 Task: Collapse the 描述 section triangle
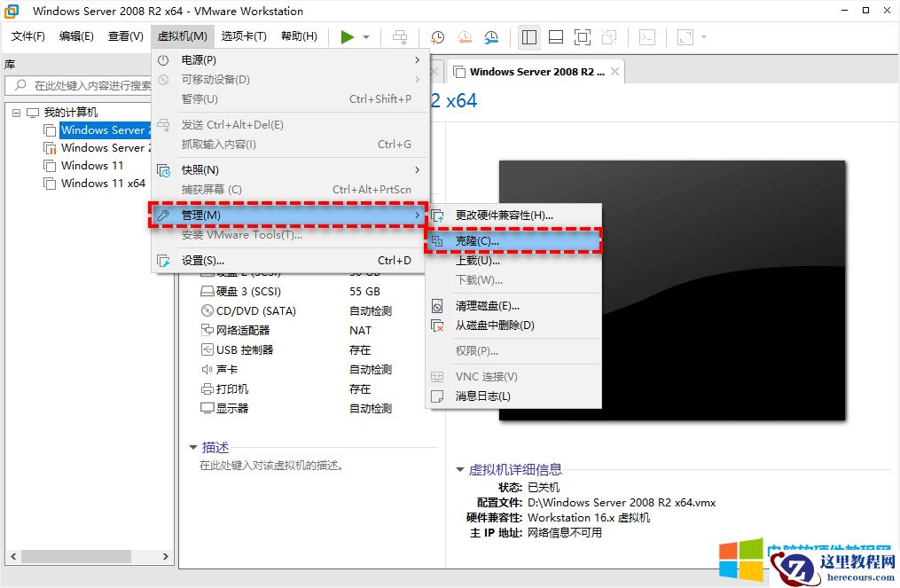point(193,447)
